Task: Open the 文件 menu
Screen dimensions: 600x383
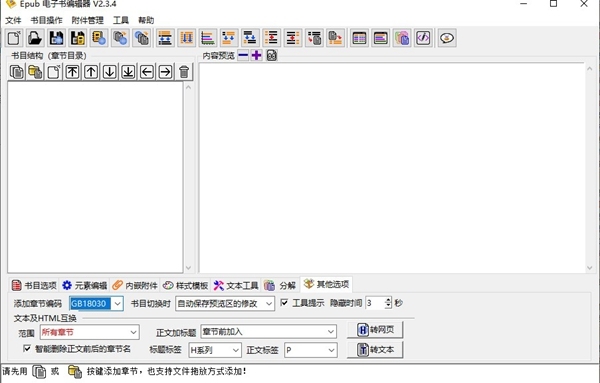Action: [x=13, y=20]
